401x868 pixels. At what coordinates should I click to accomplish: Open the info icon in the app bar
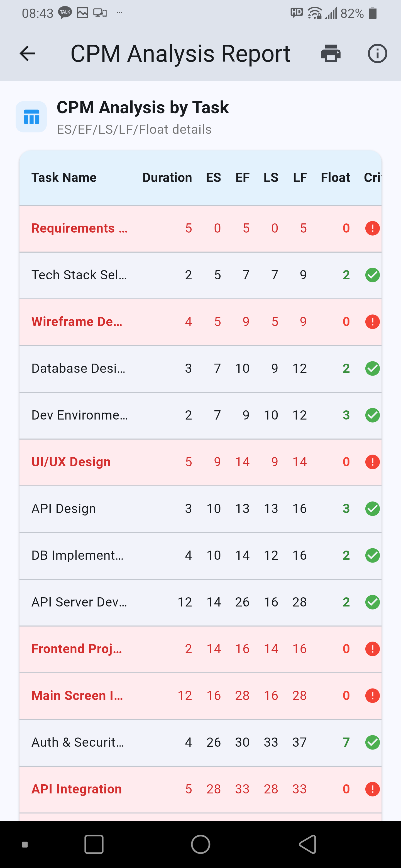[377, 54]
